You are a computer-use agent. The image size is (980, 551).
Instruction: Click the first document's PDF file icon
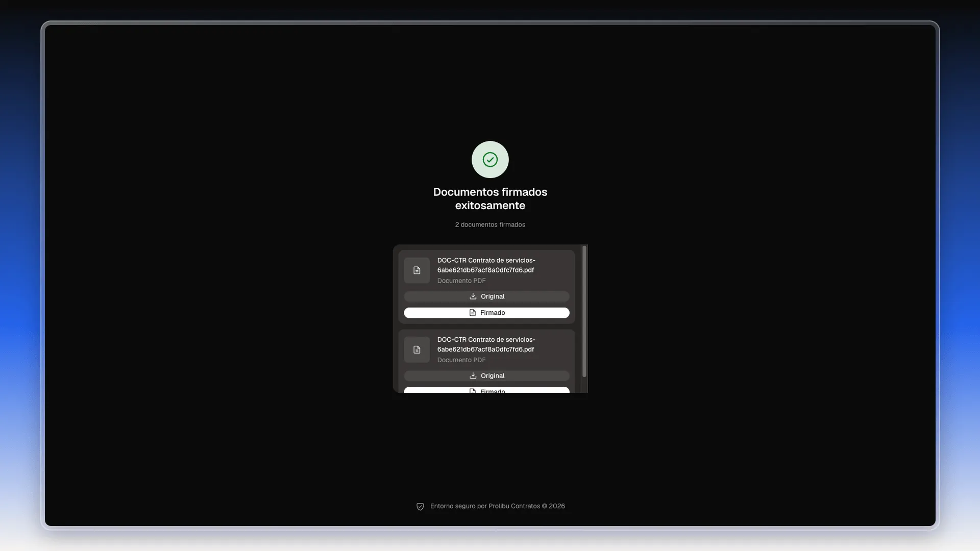[x=417, y=270]
